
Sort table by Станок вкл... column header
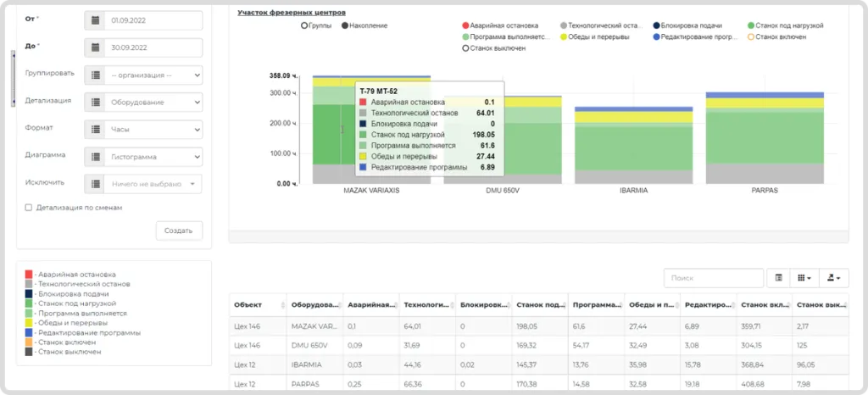coord(765,305)
